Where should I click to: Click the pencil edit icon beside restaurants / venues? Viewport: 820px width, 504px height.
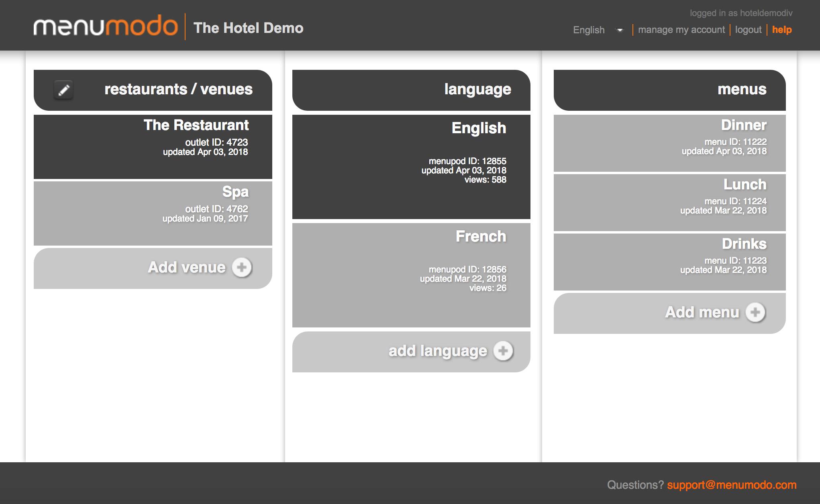63,89
